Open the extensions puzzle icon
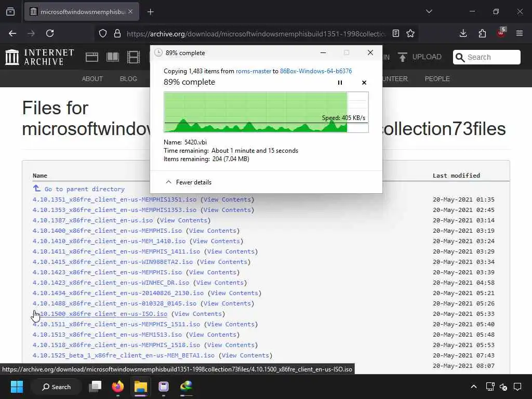Viewport: 532px width, 399px height. tap(482, 33)
